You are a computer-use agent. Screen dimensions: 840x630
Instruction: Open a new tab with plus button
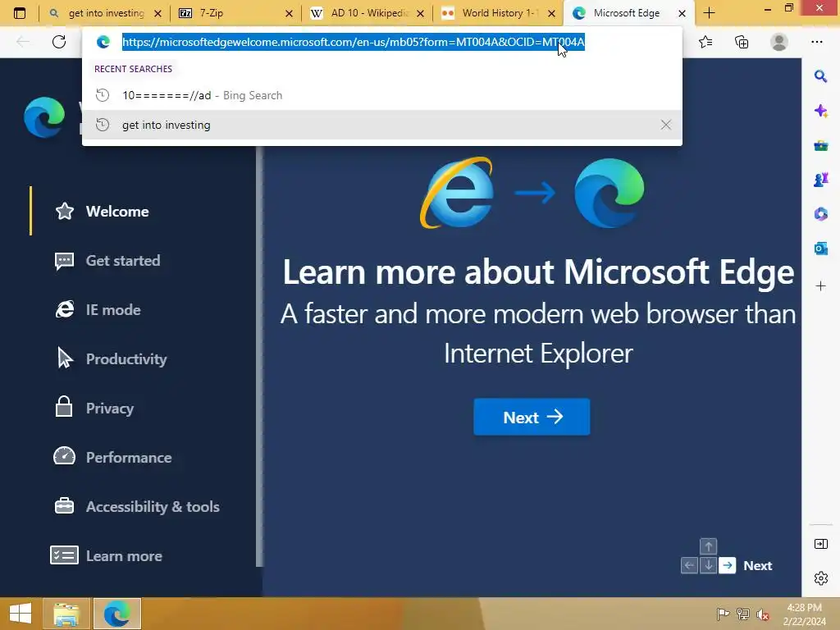point(710,13)
